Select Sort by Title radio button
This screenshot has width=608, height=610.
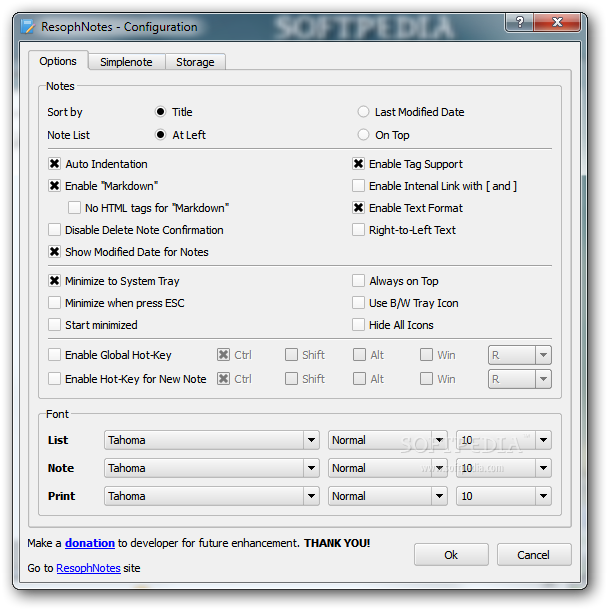(160, 112)
